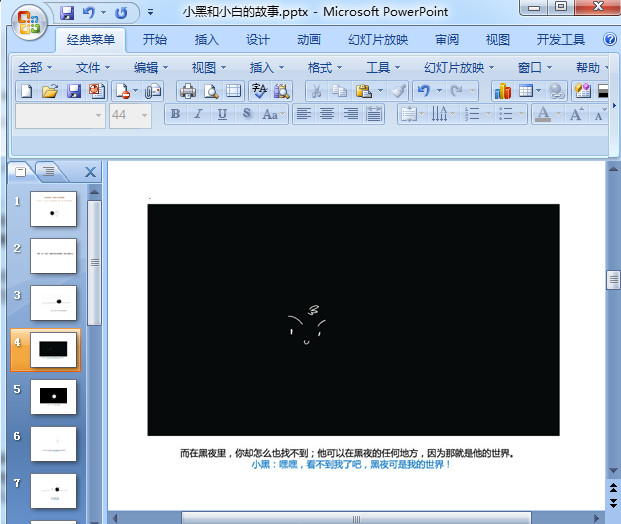This screenshot has height=524, width=621.
Task: Open the 格式 menu
Action: pyautogui.click(x=325, y=68)
